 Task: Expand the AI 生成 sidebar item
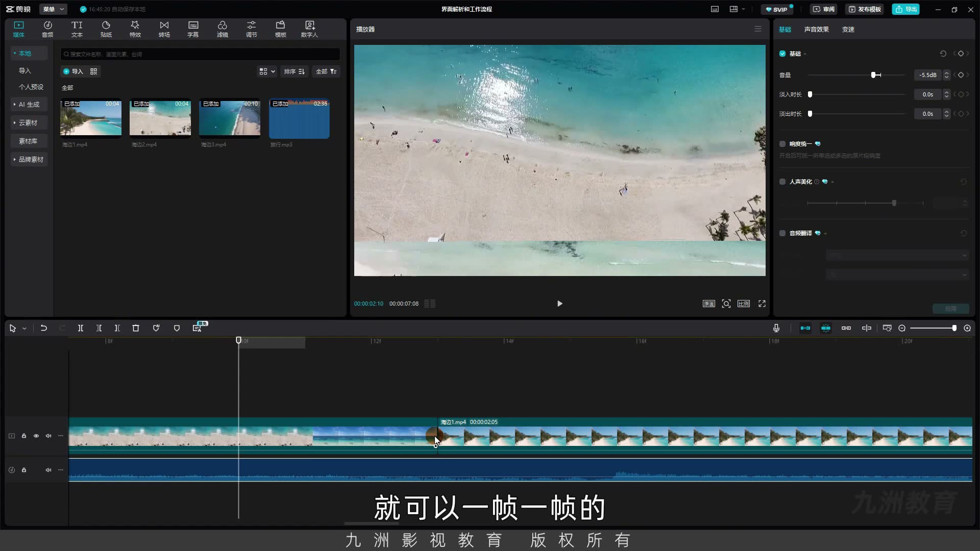29,104
